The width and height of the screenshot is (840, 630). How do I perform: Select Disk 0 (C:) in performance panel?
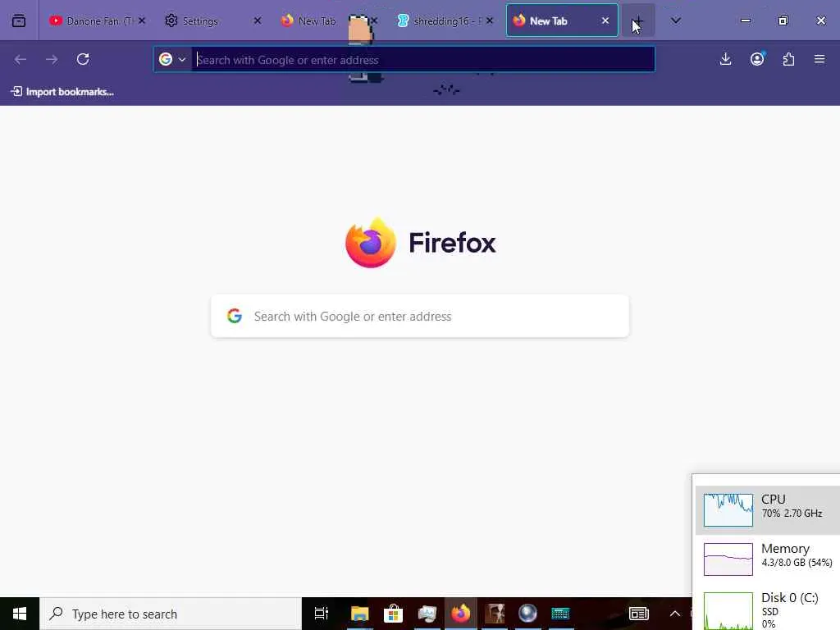[x=768, y=609]
